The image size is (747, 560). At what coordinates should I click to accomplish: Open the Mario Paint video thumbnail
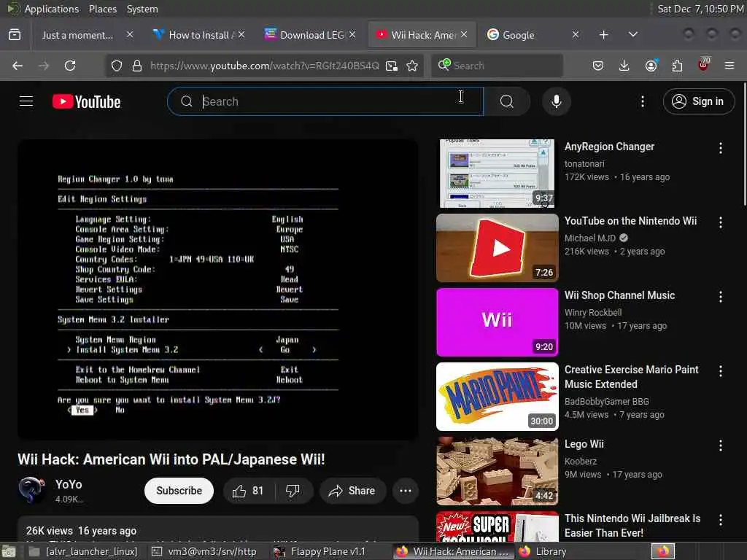point(497,396)
